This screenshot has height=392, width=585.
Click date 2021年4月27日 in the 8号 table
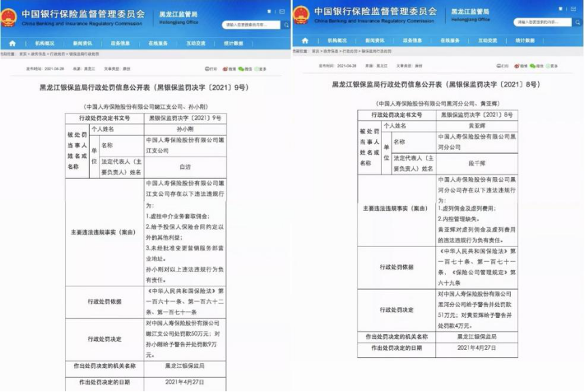pyautogui.click(x=477, y=348)
